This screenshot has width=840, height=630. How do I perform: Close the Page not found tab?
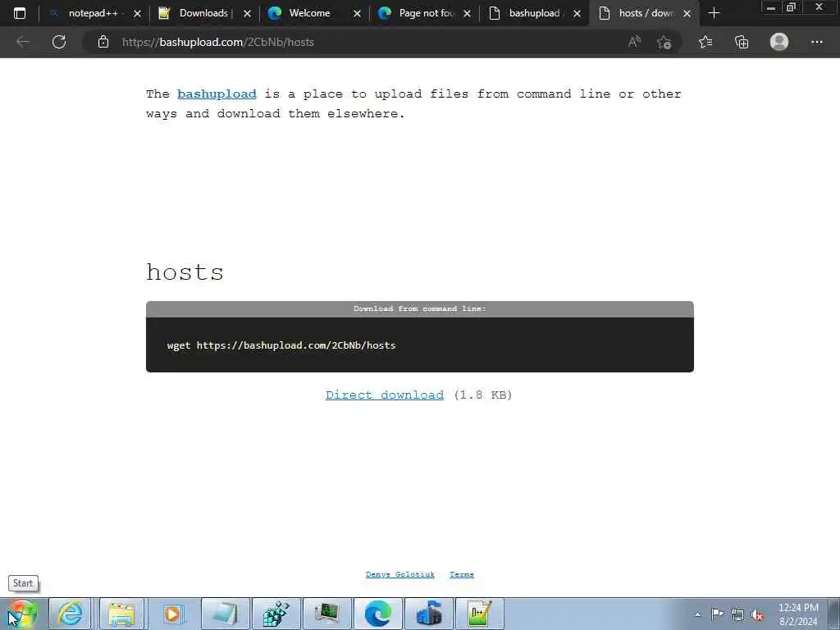coord(467,13)
